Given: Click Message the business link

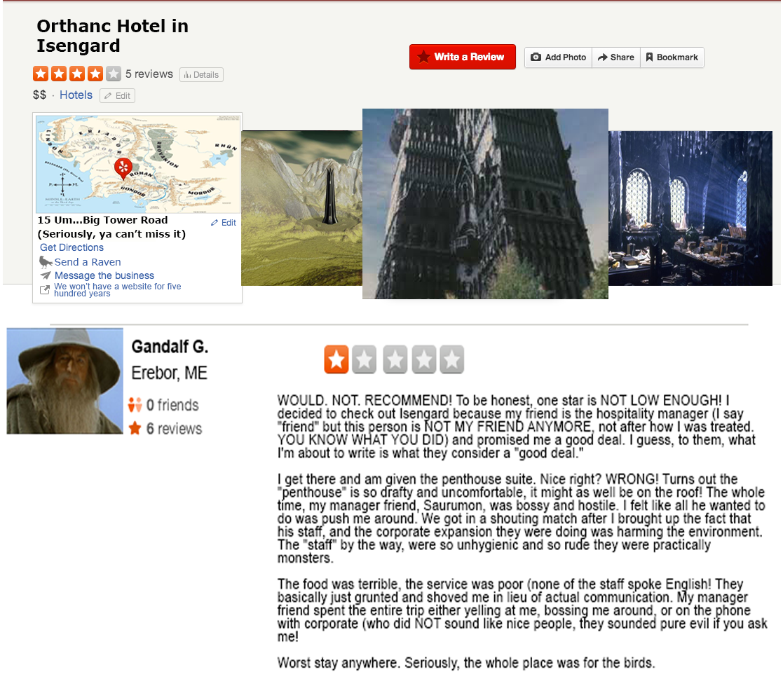Looking at the screenshot, I should point(104,275).
